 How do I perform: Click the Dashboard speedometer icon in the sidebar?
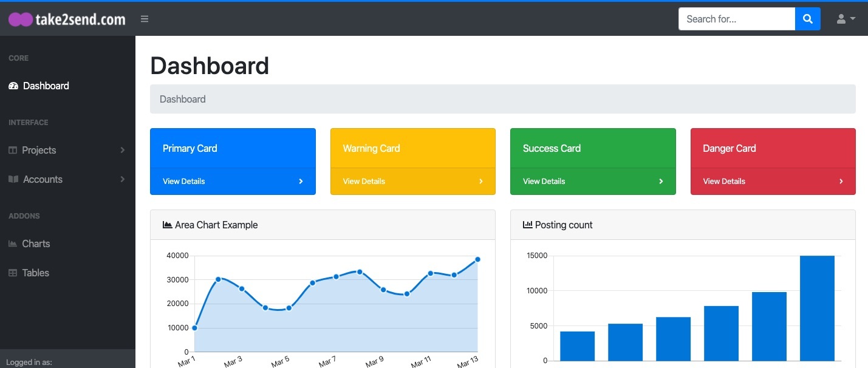13,86
